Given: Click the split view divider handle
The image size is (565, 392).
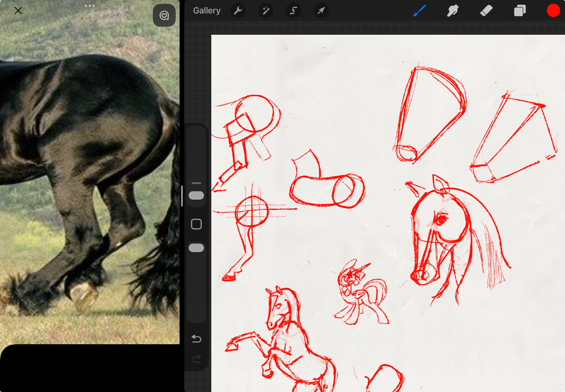Looking at the screenshot, I should coord(182,196).
